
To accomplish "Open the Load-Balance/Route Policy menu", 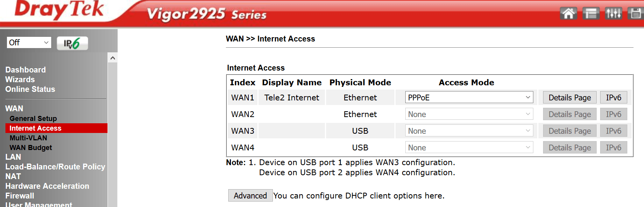I will pos(55,167).
